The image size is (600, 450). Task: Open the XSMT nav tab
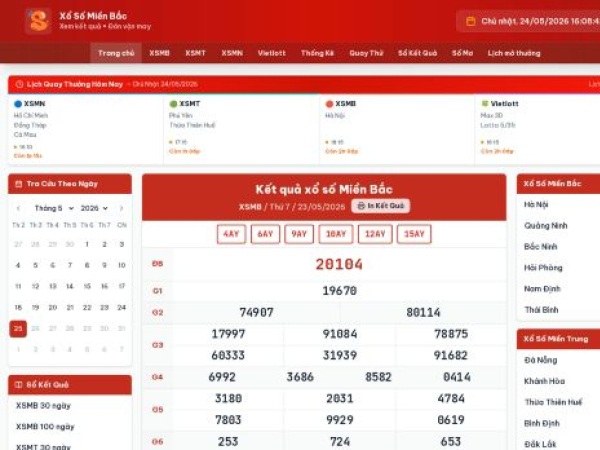(195, 53)
